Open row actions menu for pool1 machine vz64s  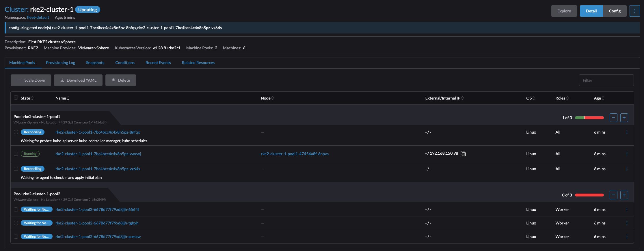(627, 169)
